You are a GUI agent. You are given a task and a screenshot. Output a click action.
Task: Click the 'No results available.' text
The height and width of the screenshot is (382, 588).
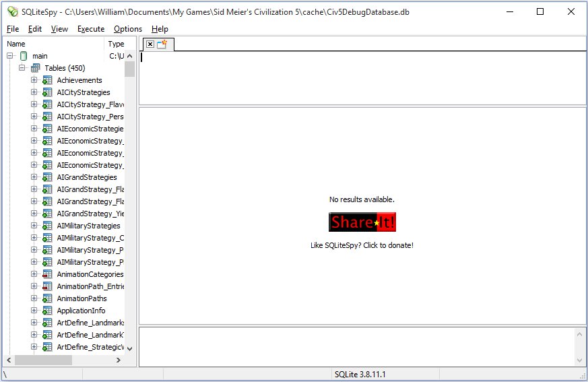[x=362, y=199]
